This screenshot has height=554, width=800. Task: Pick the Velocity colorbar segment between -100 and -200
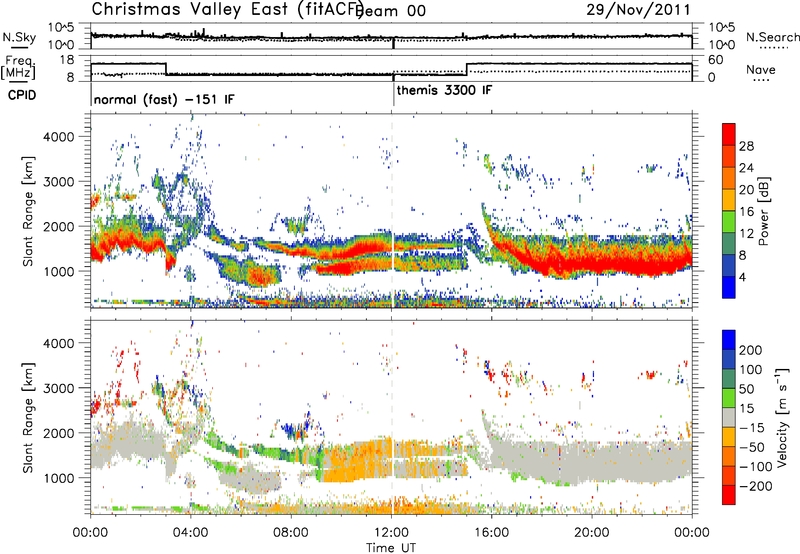(x=729, y=475)
